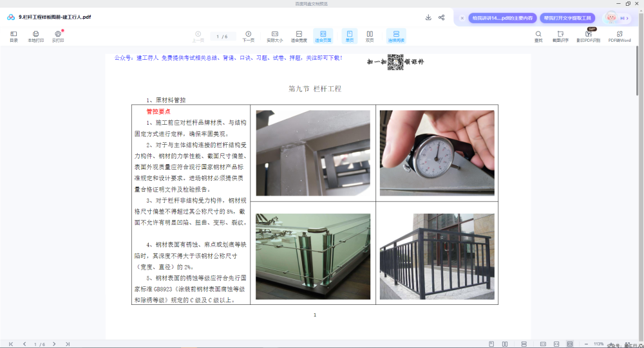
Task: Jump to last page in bottom bar
Action: tap(68, 344)
